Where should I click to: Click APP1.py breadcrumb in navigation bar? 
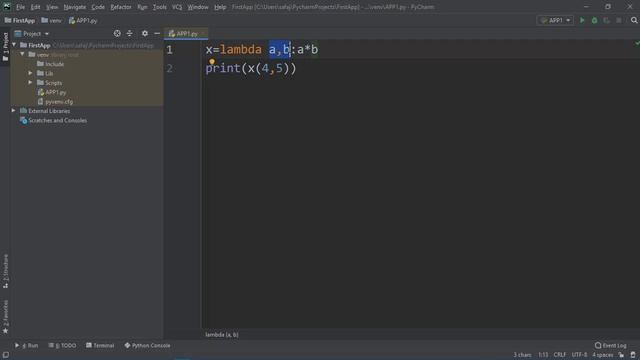(x=83, y=20)
